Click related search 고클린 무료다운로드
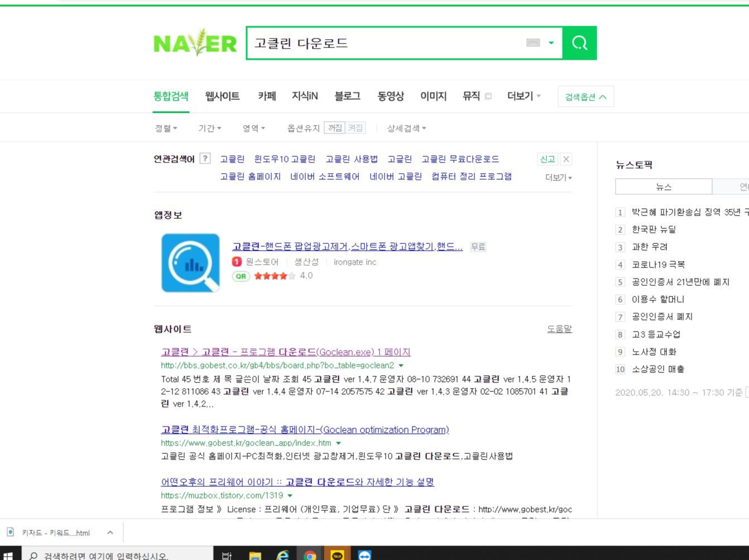Image resolution: width=749 pixels, height=560 pixels. click(460, 159)
